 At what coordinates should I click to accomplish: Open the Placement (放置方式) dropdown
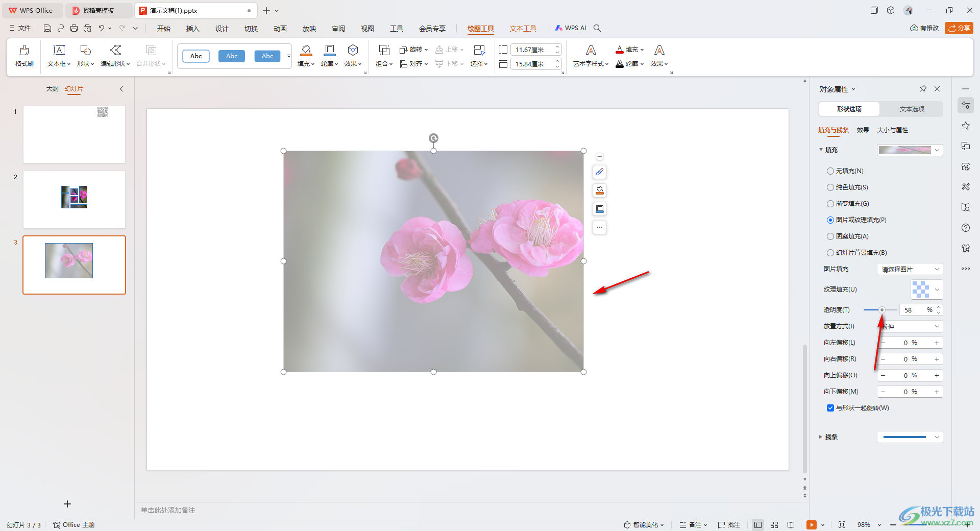[910, 326]
